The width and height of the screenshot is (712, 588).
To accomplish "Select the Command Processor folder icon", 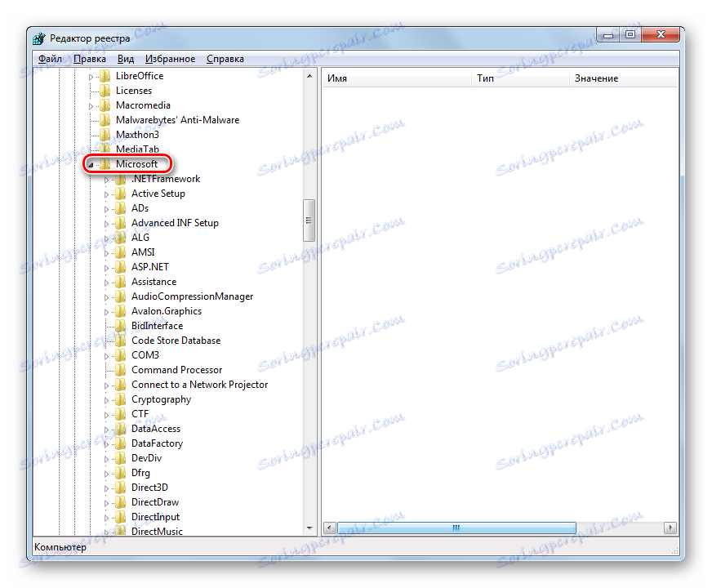I will (120, 370).
